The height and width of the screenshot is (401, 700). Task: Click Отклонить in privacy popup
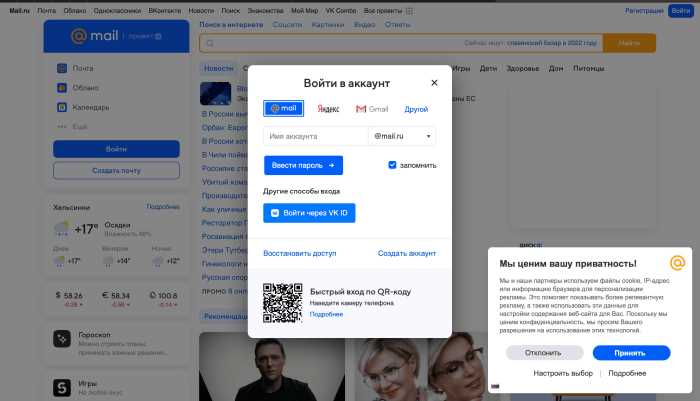coord(544,353)
